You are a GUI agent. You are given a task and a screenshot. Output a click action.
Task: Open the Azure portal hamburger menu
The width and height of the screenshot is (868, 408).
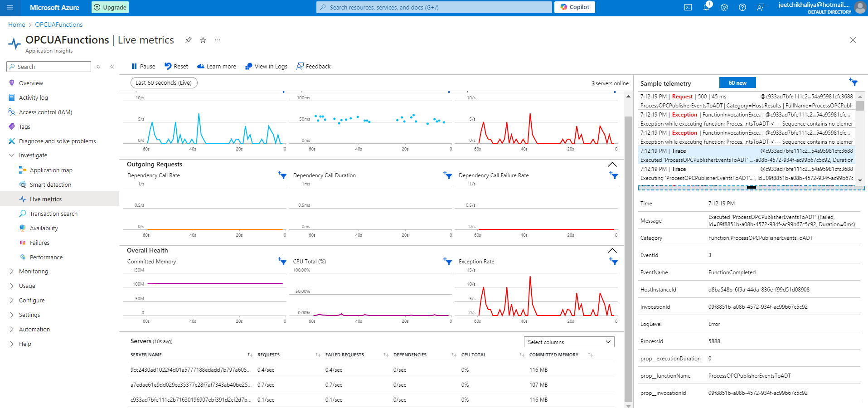pyautogui.click(x=10, y=7)
